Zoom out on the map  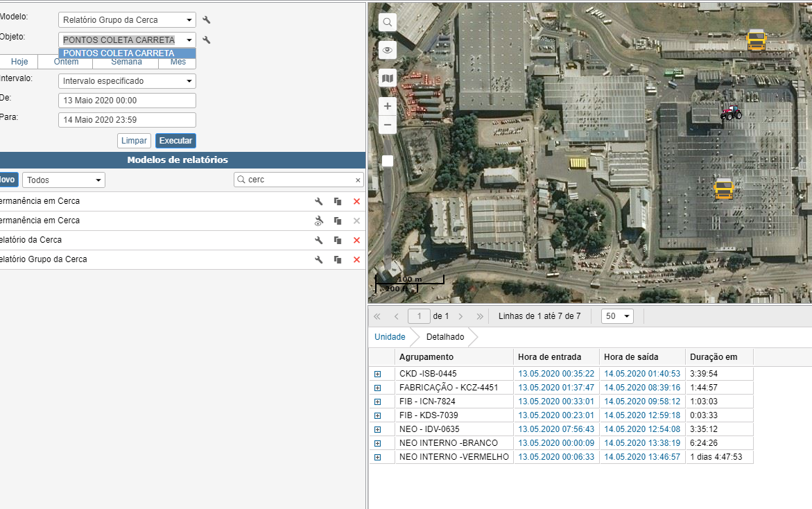(x=388, y=125)
